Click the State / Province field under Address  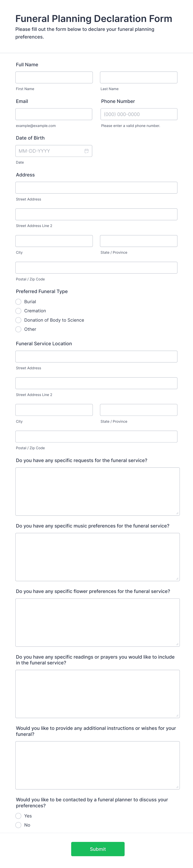click(x=138, y=241)
